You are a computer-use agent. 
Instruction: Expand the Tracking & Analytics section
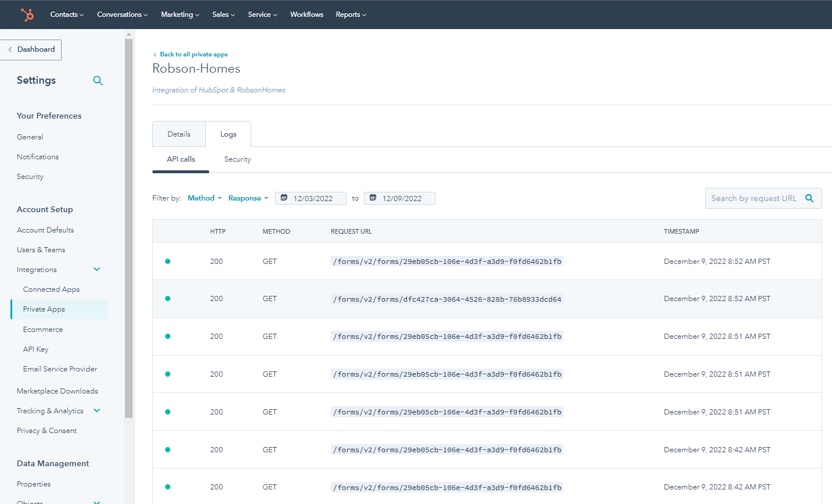coord(97,410)
